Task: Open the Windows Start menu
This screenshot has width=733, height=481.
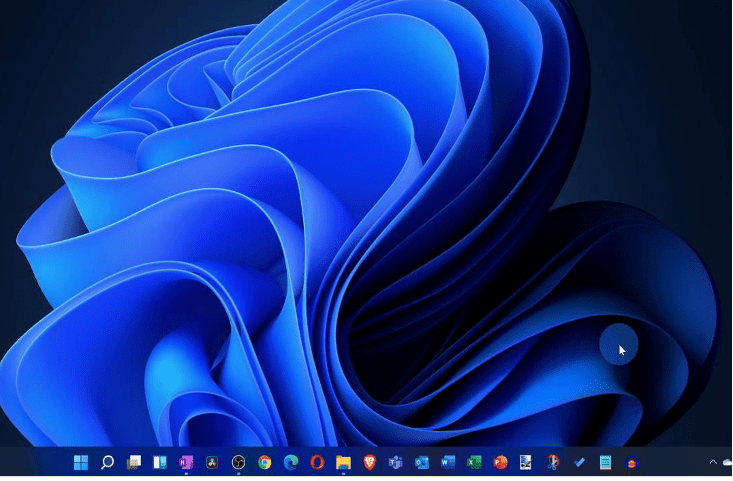Action: click(x=81, y=462)
